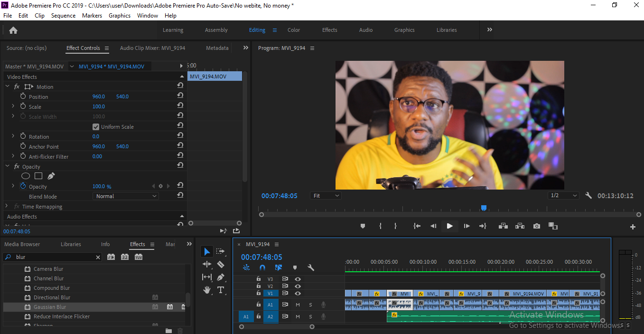
Task: Select the Track Select Forward tool
Action: tap(220, 251)
